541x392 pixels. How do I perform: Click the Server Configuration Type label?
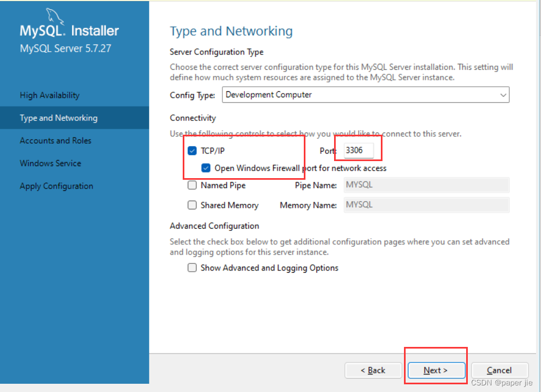(217, 52)
